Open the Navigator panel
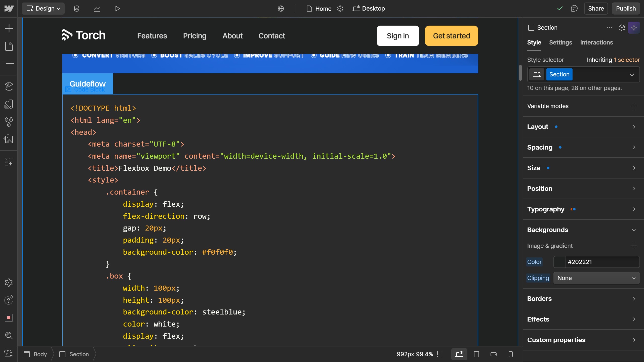This screenshot has height=362, width=644. coord(9,63)
